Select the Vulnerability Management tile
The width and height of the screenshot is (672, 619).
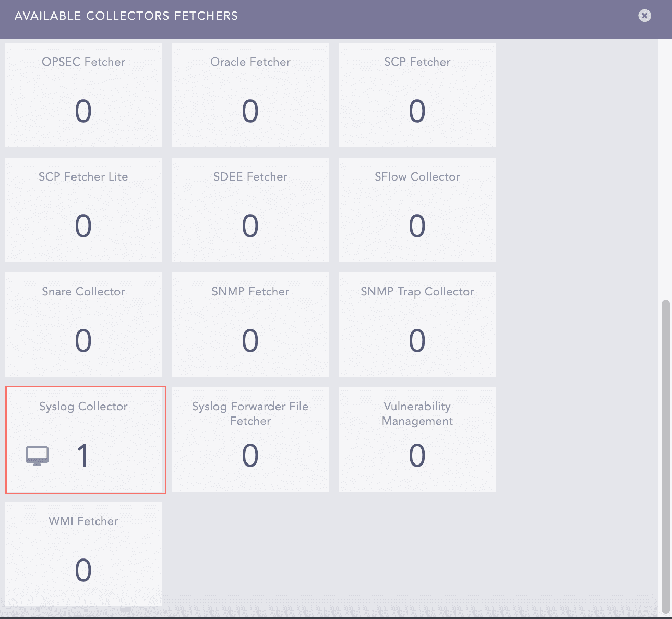(417, 439)
